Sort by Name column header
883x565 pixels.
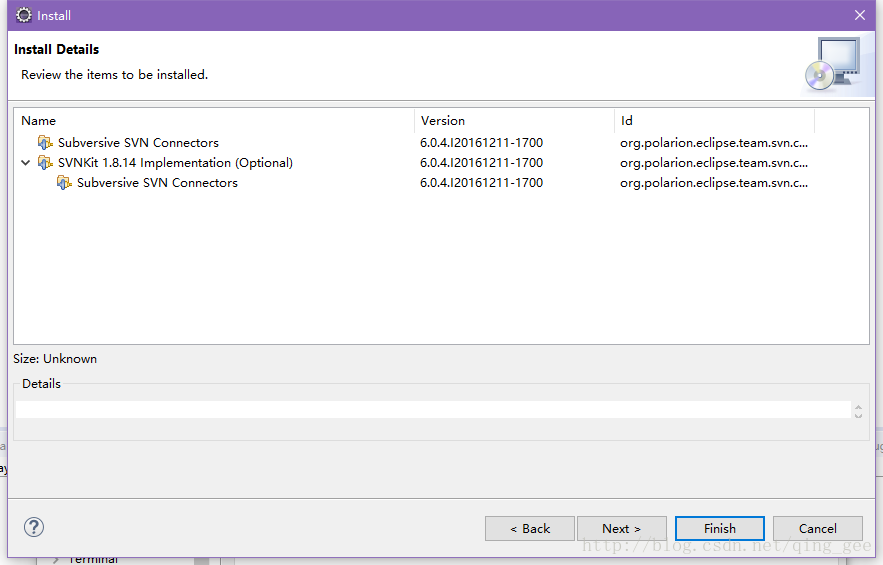(x=214, y=121)
